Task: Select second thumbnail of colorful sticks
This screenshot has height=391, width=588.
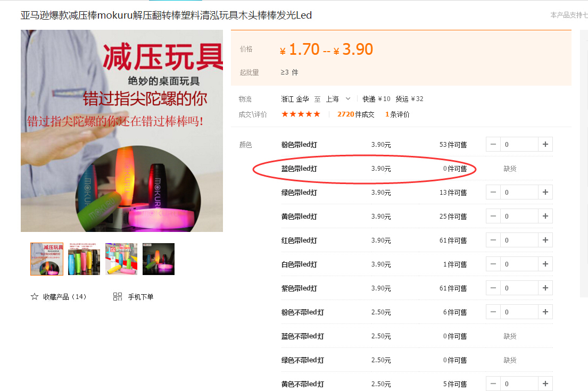Action: [x=84, y=259]
